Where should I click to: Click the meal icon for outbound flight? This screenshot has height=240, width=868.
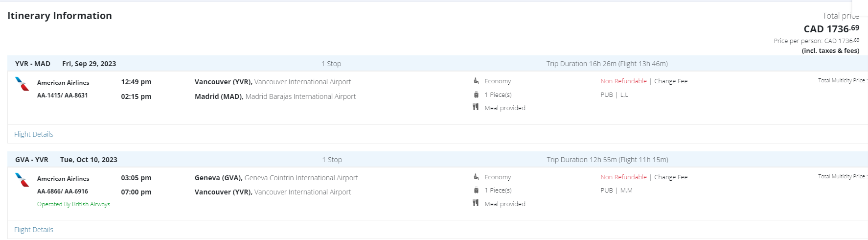click(x=476, y=107)
